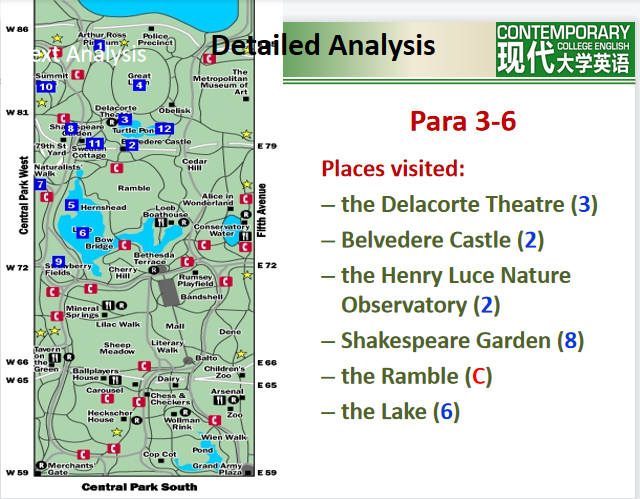Viewport: 640px width, 499px height.
Task: Select blue marker 9 at Strawberry Fields
Action: tap(59, 262)
